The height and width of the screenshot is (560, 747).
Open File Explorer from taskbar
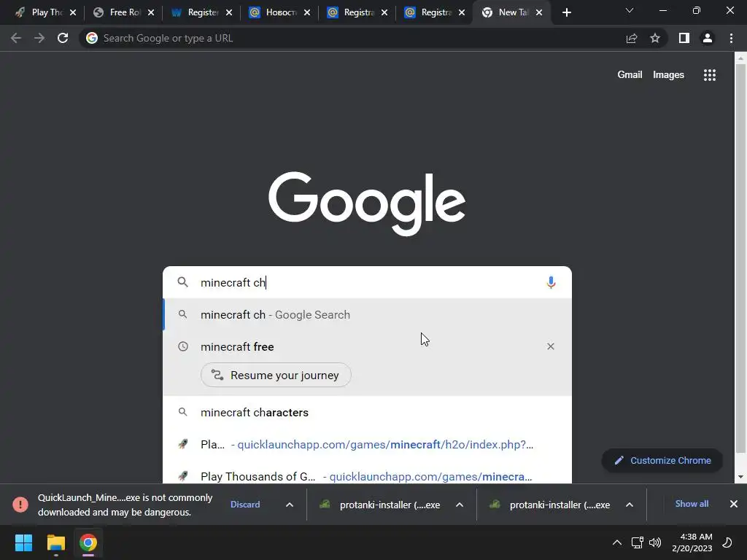(55, 542)
